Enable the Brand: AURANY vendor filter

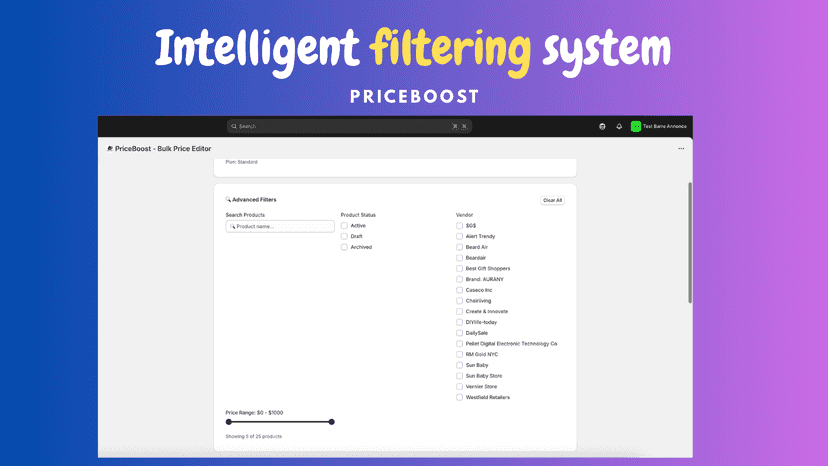pyautogui.click(x=459, y=279)
